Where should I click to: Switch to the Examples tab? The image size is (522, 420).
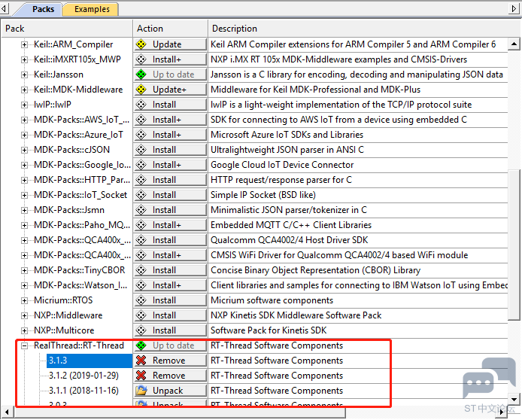point(92,9)
